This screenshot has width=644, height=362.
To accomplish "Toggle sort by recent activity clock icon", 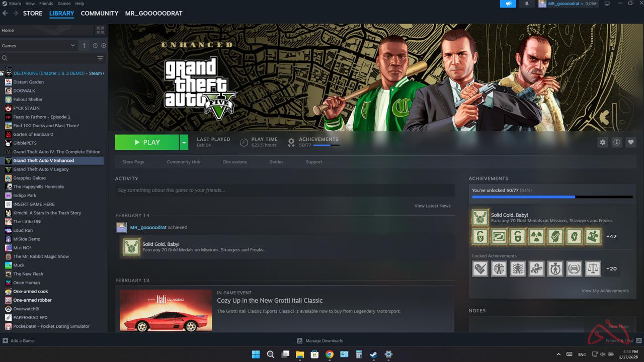I will 95,46.
